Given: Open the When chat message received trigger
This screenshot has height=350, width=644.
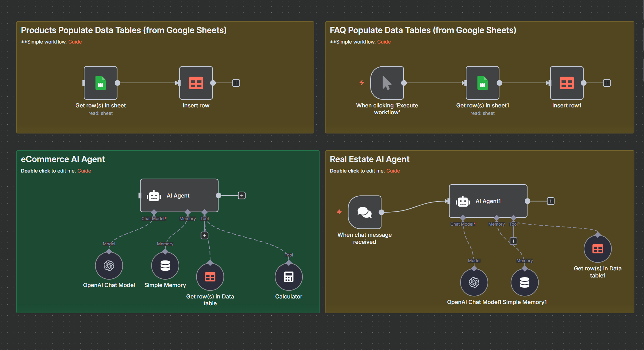Looking at the screenshot, I should 365,212.
